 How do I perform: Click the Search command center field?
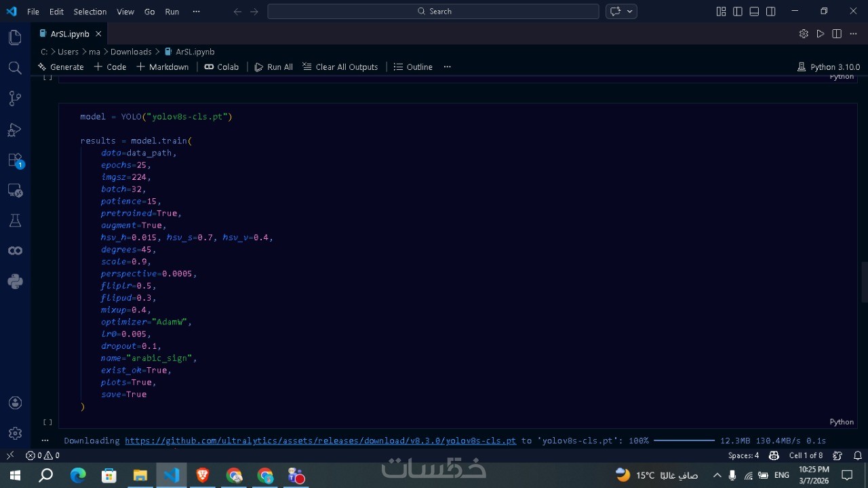[x=433, y=12]
